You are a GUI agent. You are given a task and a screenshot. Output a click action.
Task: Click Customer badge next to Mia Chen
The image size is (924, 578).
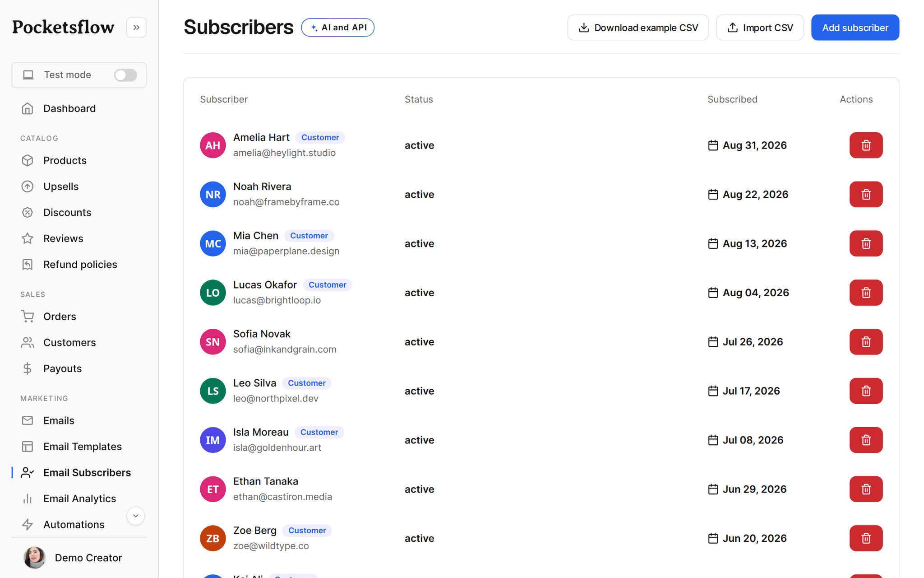click(309, 236)
